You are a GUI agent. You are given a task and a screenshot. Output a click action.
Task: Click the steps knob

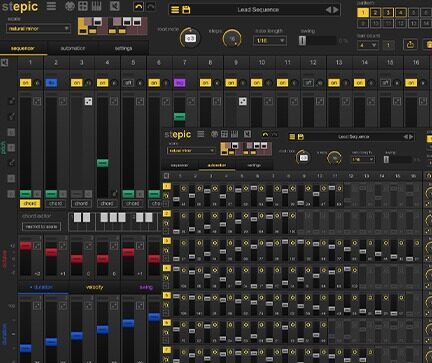(232, 39)
